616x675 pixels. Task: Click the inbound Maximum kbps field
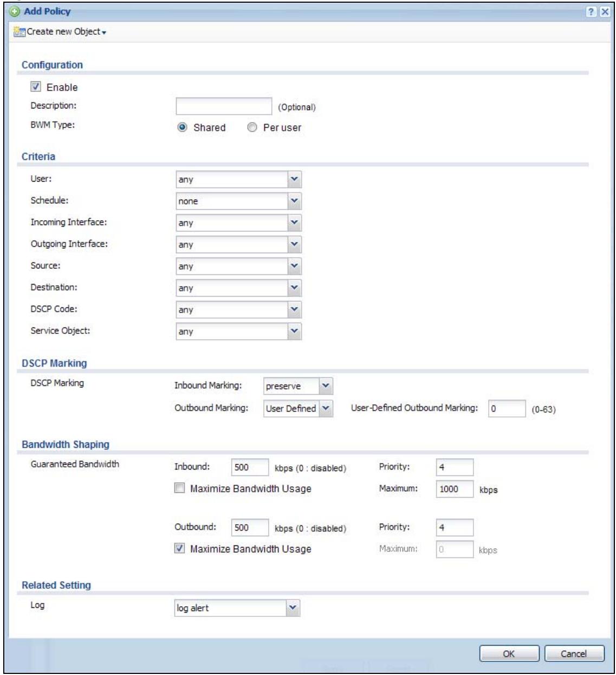tap(455, 489)
